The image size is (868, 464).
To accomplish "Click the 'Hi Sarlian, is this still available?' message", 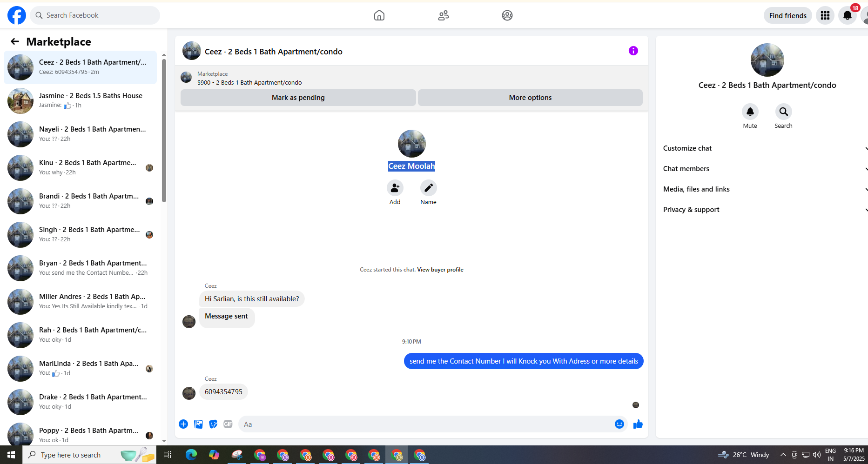I will [x=252, y=299].
